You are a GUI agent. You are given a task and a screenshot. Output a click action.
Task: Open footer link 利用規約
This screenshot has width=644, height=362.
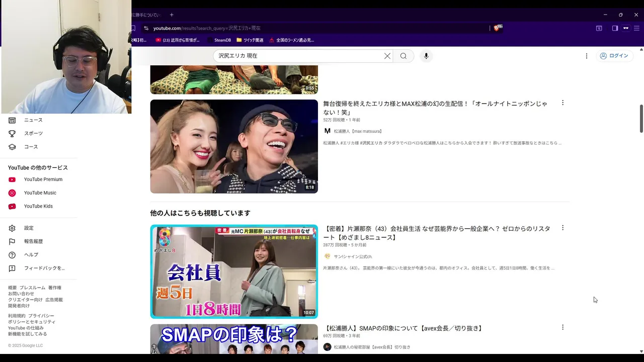[x=17, y=316]
